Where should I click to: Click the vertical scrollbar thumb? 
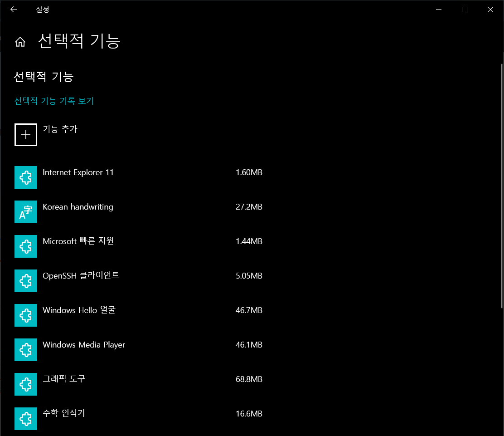pyautogui.click(x=502, y=186)
